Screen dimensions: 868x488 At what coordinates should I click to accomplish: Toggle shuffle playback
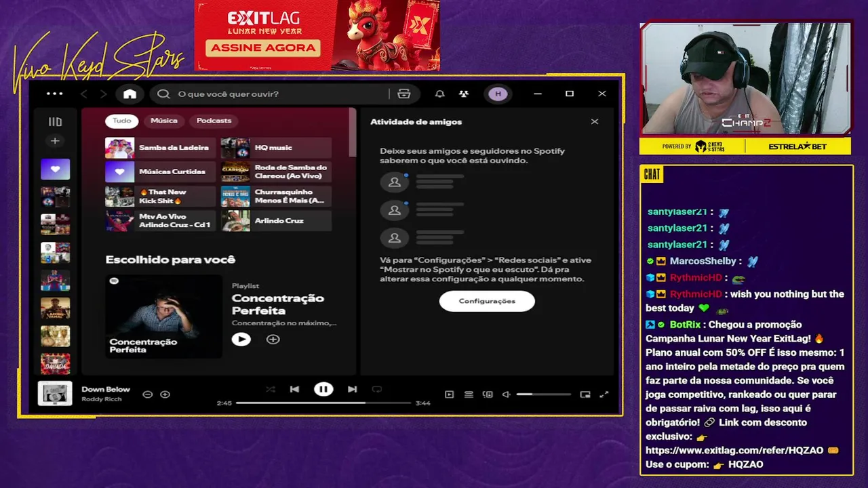pyautogui.click(x=270, y=389)
